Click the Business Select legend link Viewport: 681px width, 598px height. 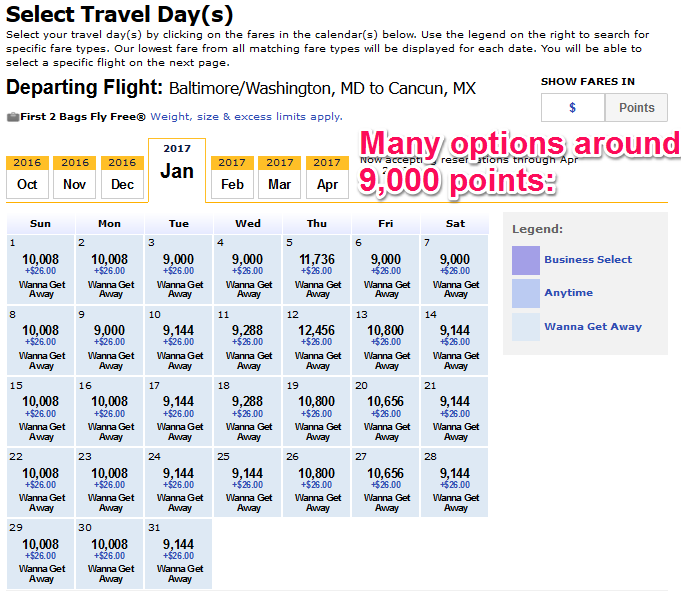click(x=588, y=260)
